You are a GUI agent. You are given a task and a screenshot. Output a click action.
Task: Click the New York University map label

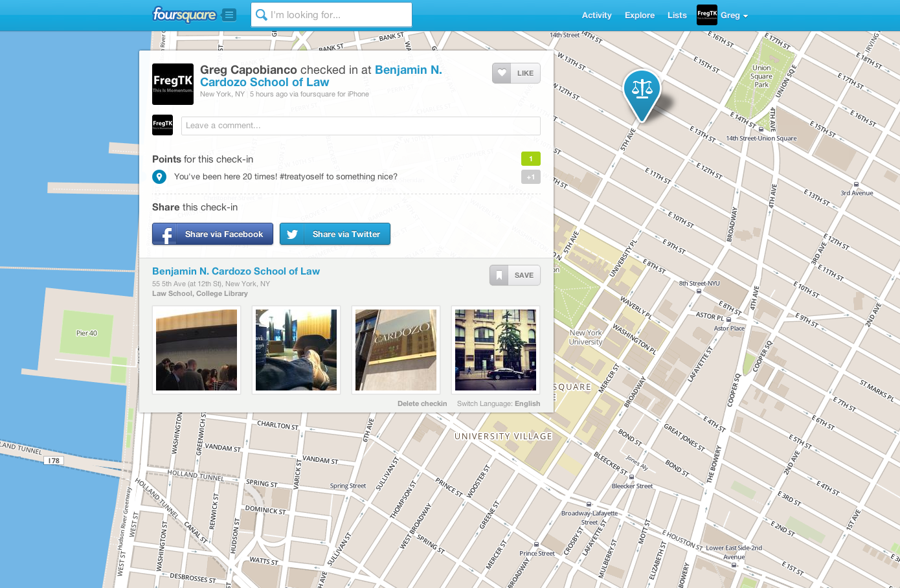[x=586, y=337]
